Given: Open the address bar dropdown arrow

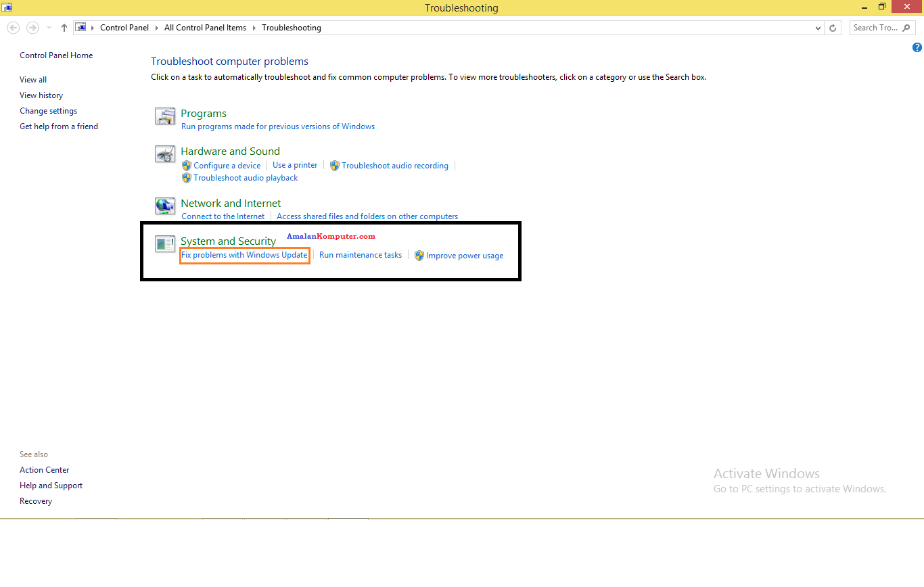Looking at the screenshot, I should tap(816, 28).
